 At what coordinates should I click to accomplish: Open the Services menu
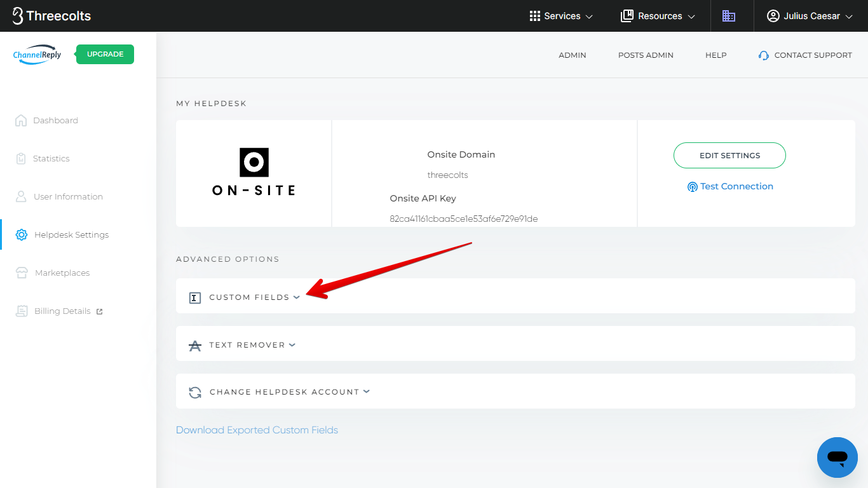pos(561,16)
